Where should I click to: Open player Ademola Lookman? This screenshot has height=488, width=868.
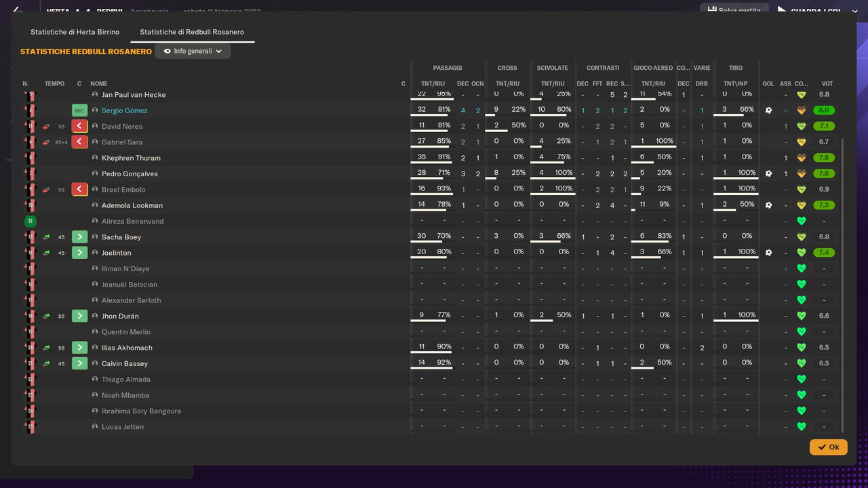tap(132, 205)
